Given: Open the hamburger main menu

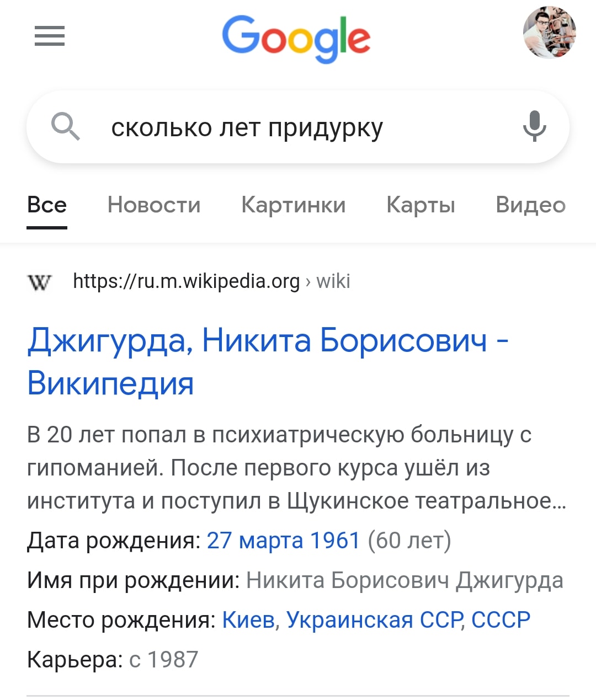Looking at the screenshot, I should point(50,36).
